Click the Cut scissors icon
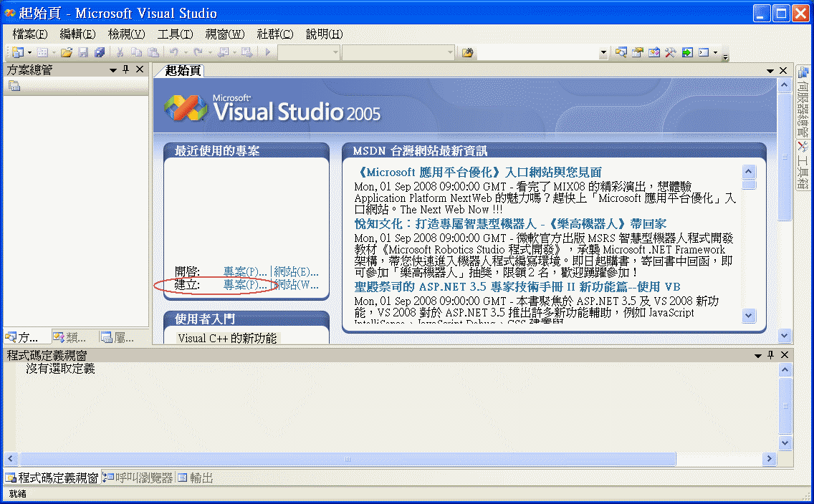This screenshot has height=504, width=814. pos(120,52)
